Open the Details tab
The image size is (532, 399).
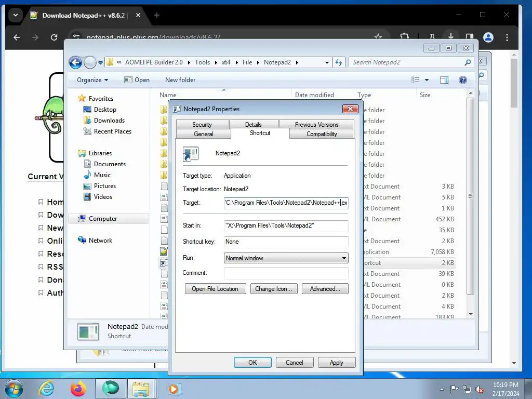[254, 125]
